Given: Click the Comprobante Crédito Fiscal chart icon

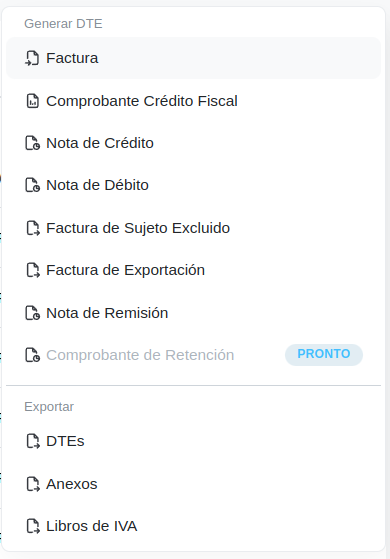Looking at the screenshot, I should pyautogui.click(x=32, y=101).
